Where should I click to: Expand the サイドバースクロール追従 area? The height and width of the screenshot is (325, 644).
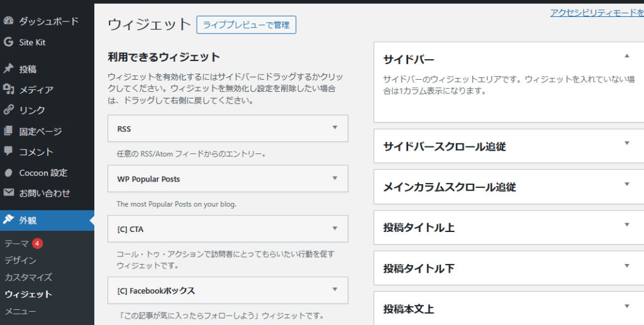point(626,143)
